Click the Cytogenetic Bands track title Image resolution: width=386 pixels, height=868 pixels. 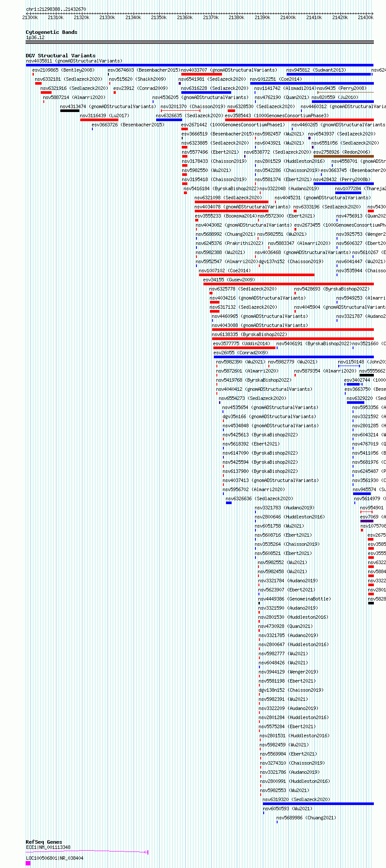[52, 32]
